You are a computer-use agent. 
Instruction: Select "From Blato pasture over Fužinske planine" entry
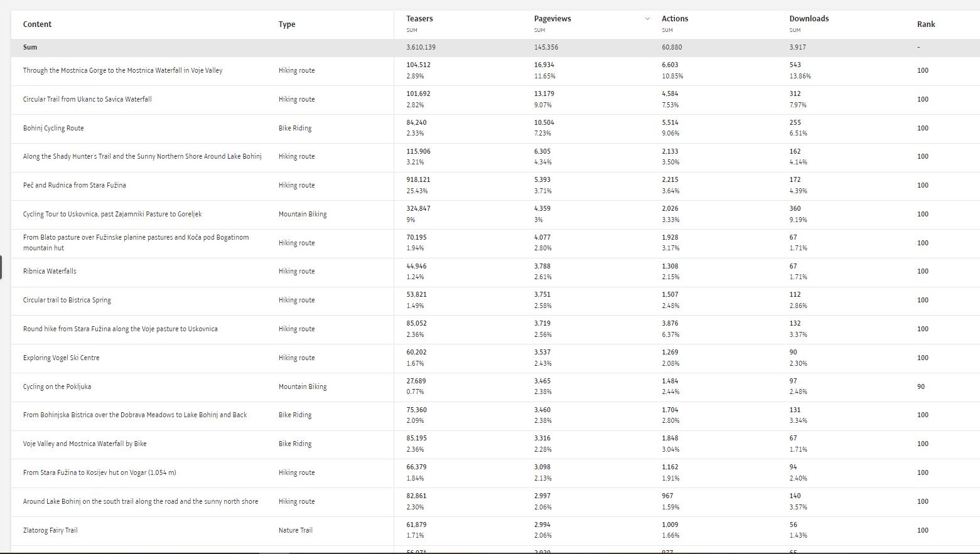[x=136, y=243]
